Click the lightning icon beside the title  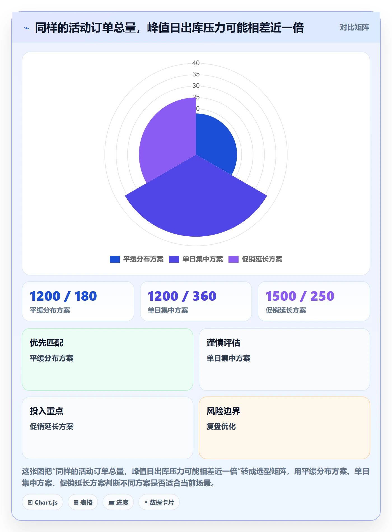point(27,28)
